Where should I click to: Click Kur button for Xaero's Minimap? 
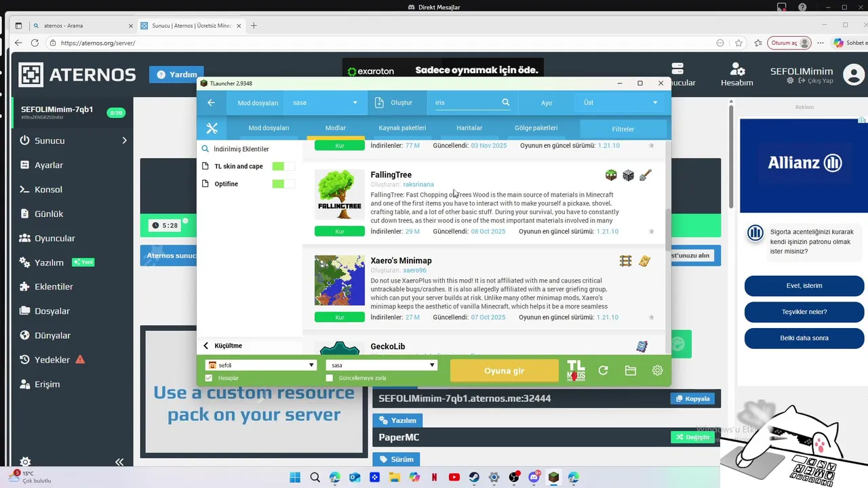(x=340, y=317)
